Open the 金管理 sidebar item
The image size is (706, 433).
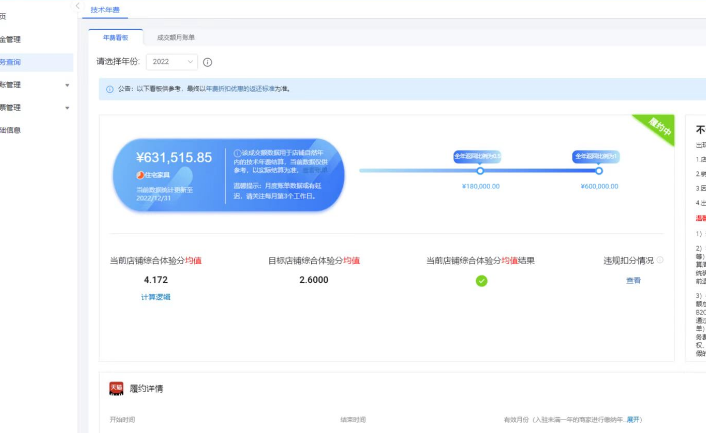tap(10, 40)
